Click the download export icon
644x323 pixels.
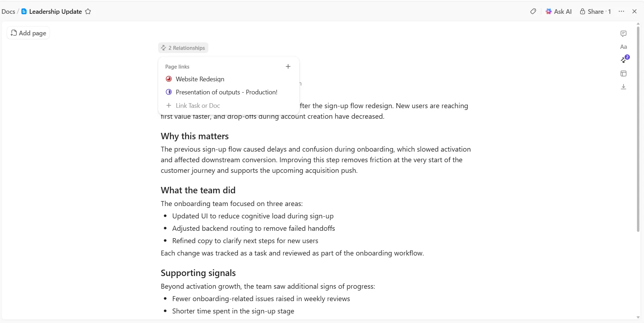coord(624,87)
